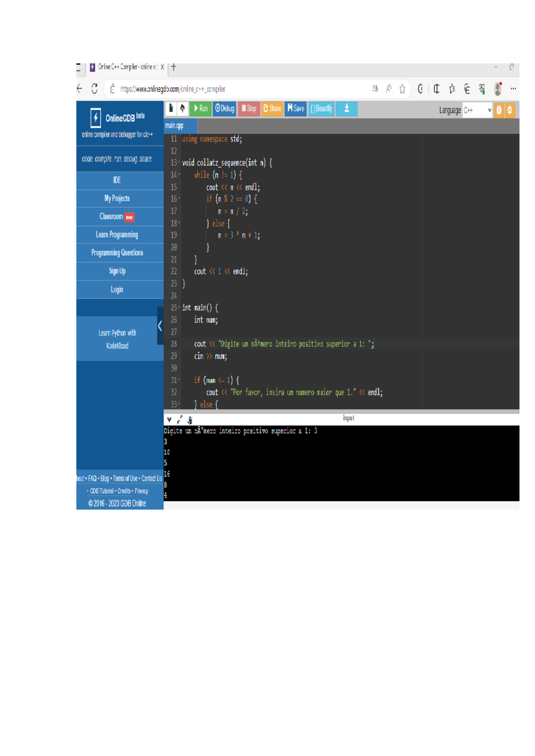Click the upload file icon
Viewport: 535px width, 756px height.
point(182,109)
